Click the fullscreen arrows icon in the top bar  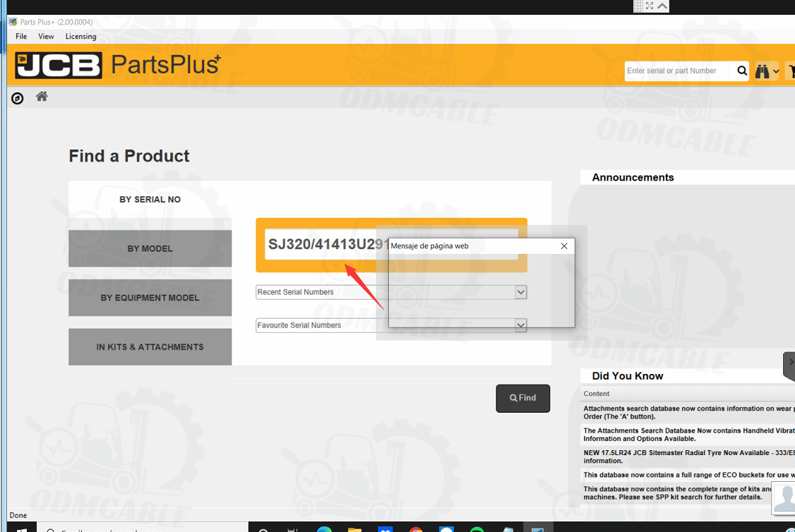pyautogui.click(x=650, y=6)
